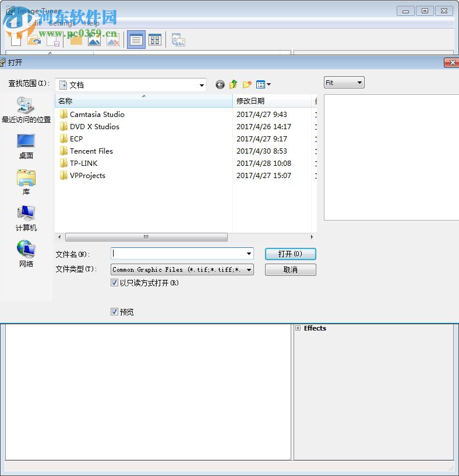
Task: Open Recent Places (最近访问的位置) shortcut
Action: coord(26,110)
